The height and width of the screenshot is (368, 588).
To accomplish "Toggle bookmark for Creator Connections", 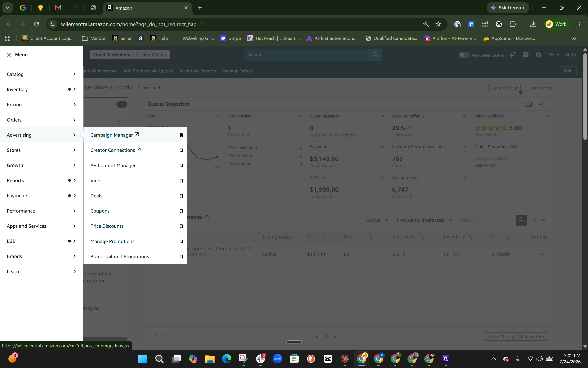I will point(181,150).
